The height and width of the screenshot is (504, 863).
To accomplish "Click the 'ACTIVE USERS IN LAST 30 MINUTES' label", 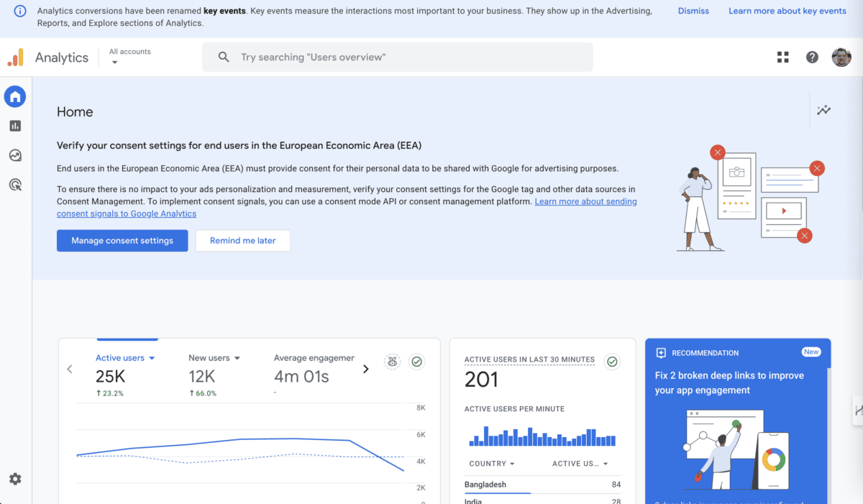I will [529, 359].
